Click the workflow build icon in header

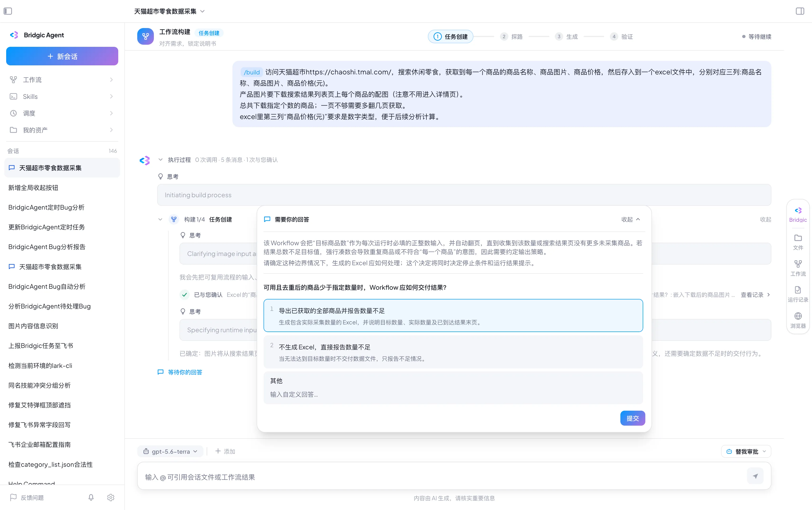(146, 36)
